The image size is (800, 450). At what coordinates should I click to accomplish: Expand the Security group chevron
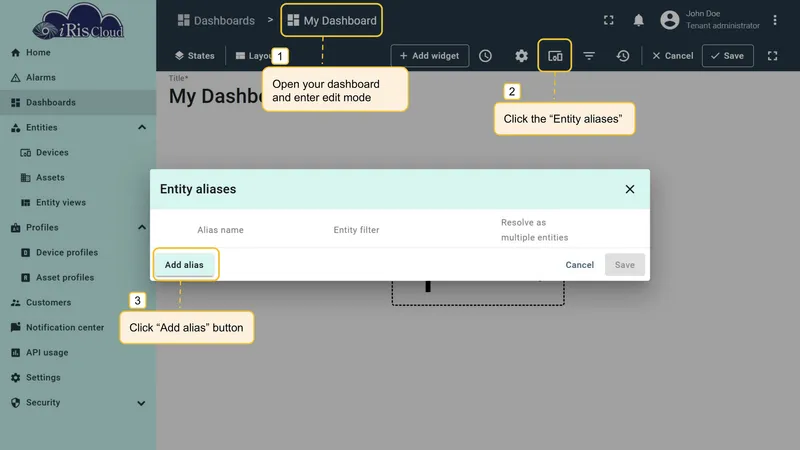pyautogui.click(x=141, y=403)
